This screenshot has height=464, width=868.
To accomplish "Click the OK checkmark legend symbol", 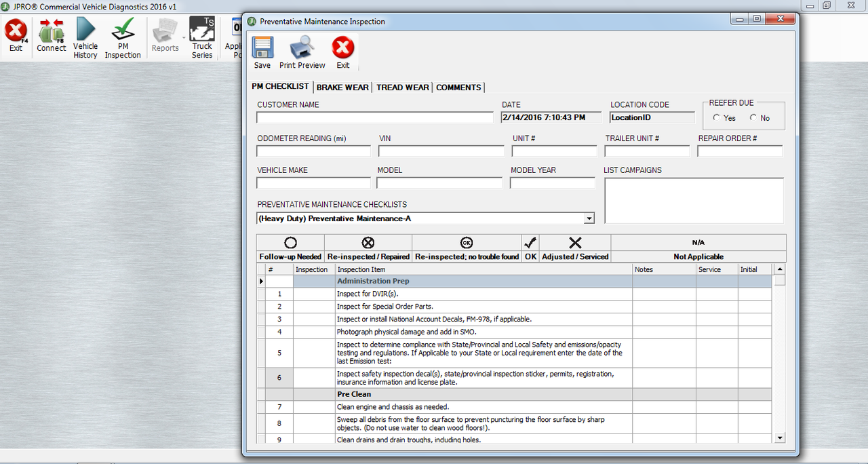I will tap(530, 243).
